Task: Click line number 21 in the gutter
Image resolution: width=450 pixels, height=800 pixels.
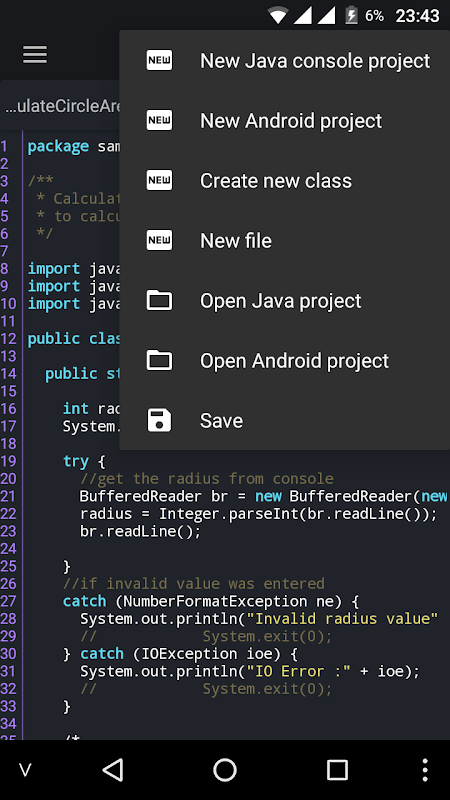Action: tap(9, 496)
